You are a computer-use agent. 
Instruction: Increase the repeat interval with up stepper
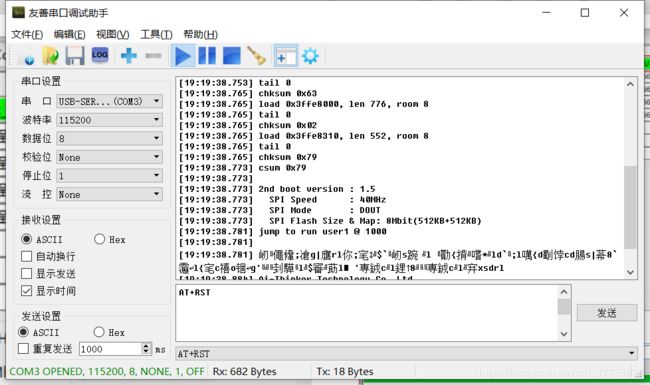pos(146,346)
